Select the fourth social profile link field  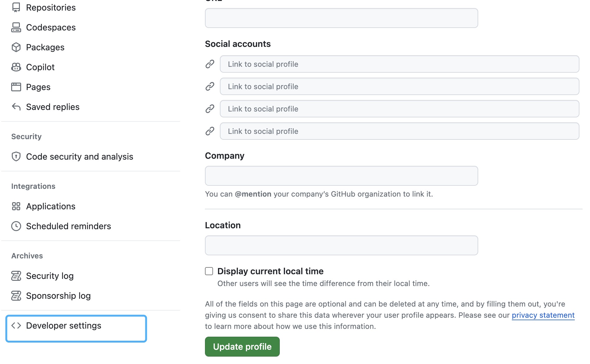coord(399,131)
